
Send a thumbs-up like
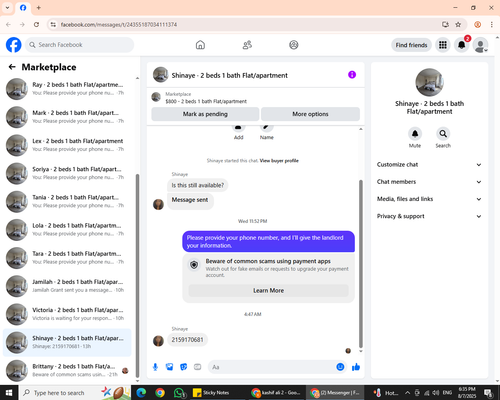356,367
